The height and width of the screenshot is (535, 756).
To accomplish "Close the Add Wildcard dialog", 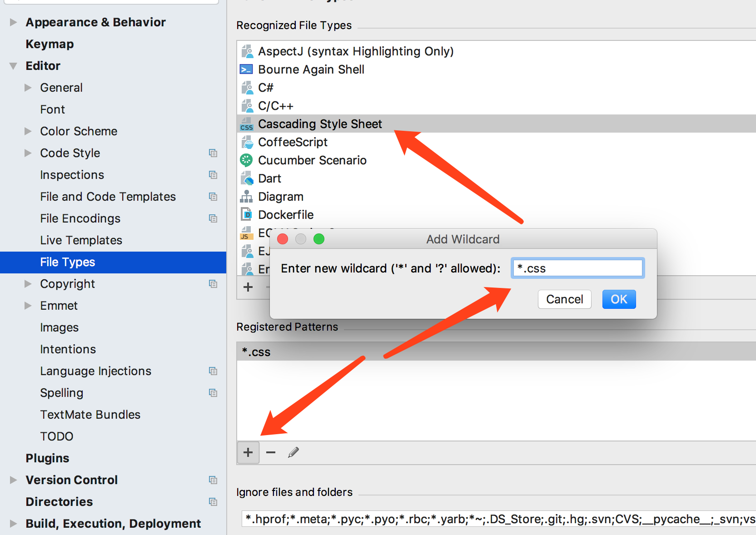I will pyautogui.click(x=283, y=239).
